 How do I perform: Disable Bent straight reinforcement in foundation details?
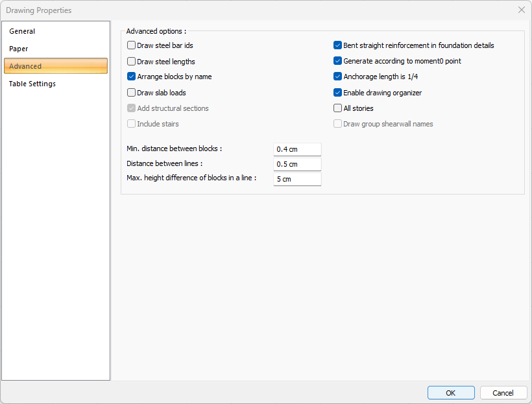tap(337, 46)
